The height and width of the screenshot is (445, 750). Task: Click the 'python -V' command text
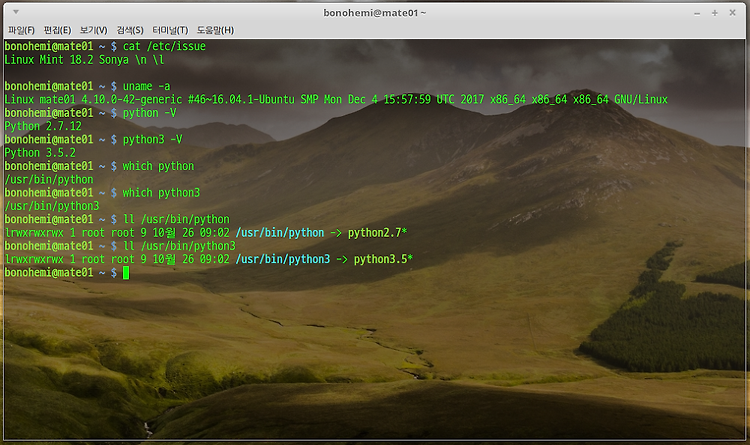149,113
